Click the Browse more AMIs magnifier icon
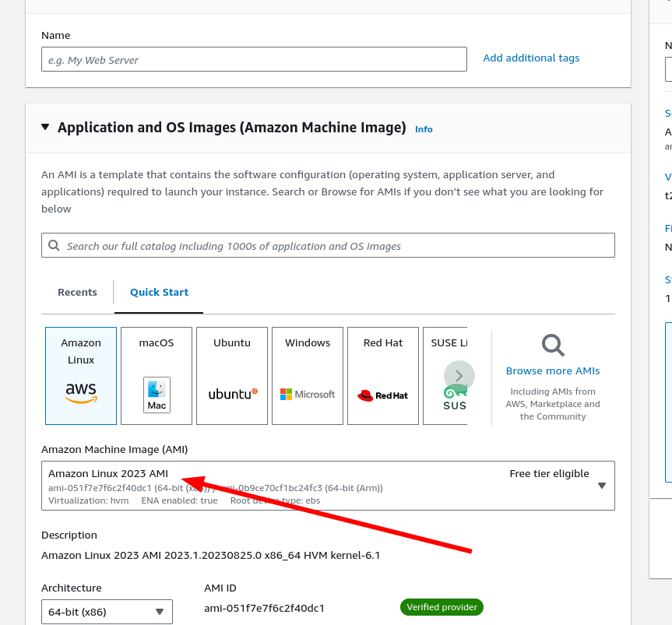672x625 pixels. [553, 345]
